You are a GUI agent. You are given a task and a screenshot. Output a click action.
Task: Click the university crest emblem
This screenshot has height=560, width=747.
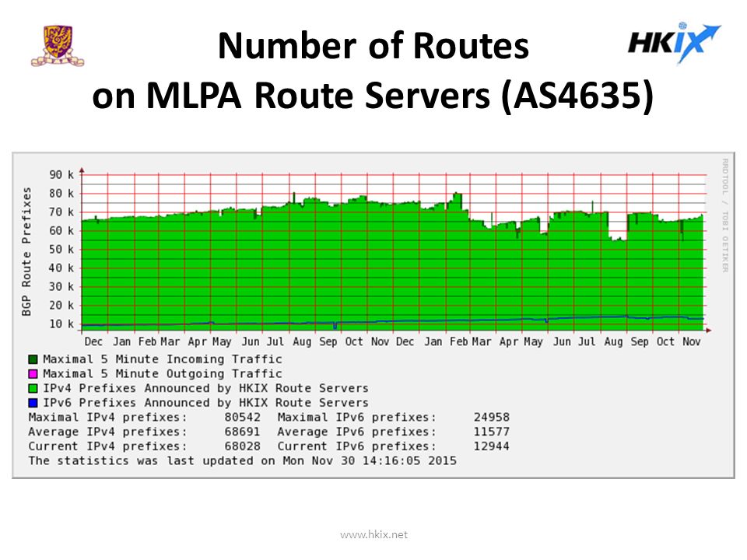(x=58, y=46)
